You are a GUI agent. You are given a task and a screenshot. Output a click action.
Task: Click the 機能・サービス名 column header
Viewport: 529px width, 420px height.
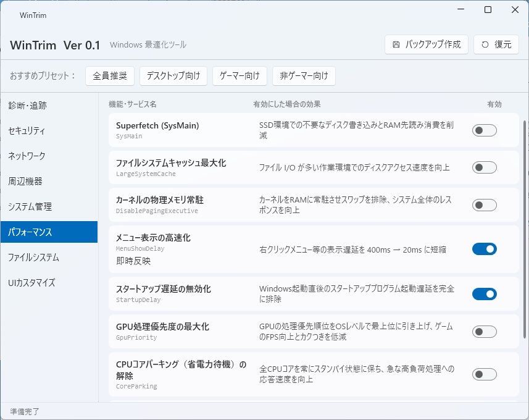point(133,104)
